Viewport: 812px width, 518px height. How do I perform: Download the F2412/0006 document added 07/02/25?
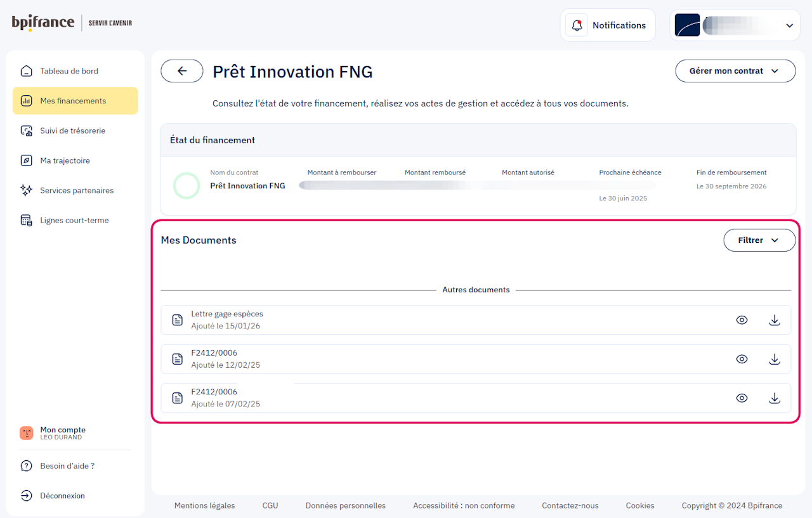tap(774, 398)
